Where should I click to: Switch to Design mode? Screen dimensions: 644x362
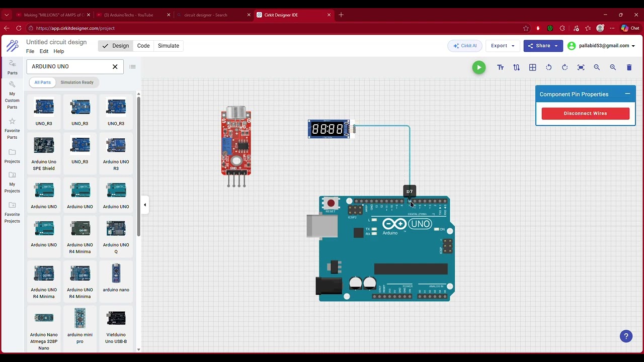coord(115,46)
